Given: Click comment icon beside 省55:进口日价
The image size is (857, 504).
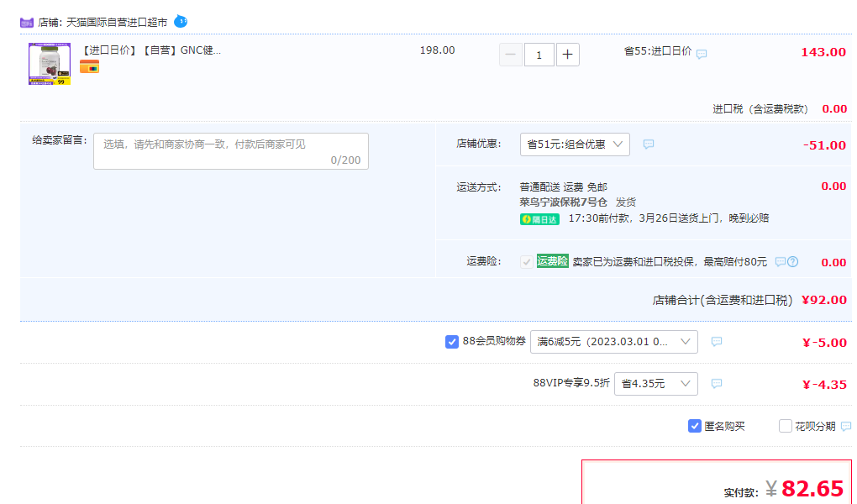Looking at the screenshot, I should [702, 54].
